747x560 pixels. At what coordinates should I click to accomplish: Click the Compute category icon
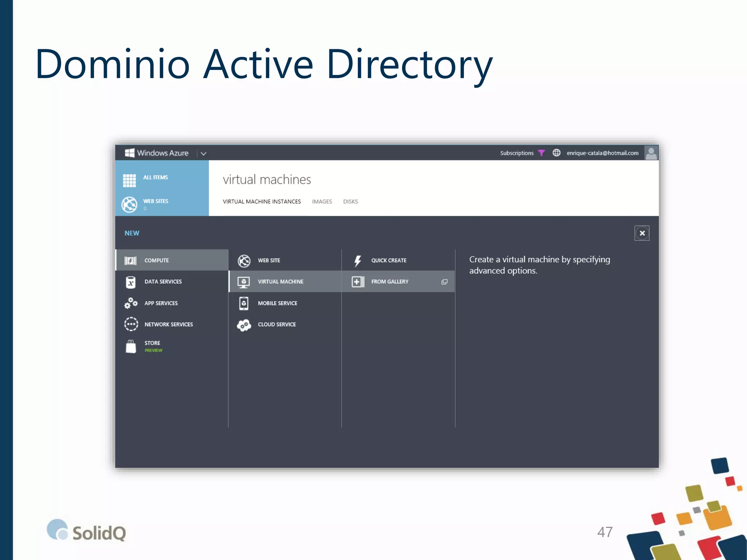[130, 260]
